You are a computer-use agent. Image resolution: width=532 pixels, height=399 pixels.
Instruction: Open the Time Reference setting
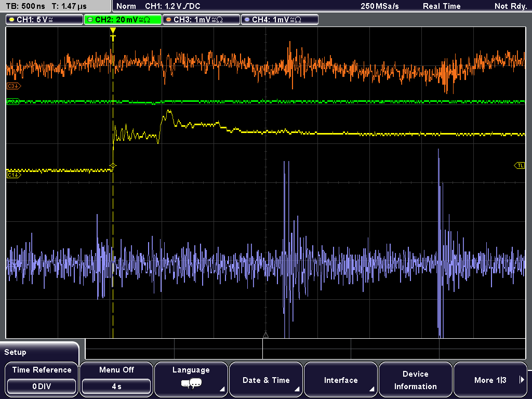(42, 379)
